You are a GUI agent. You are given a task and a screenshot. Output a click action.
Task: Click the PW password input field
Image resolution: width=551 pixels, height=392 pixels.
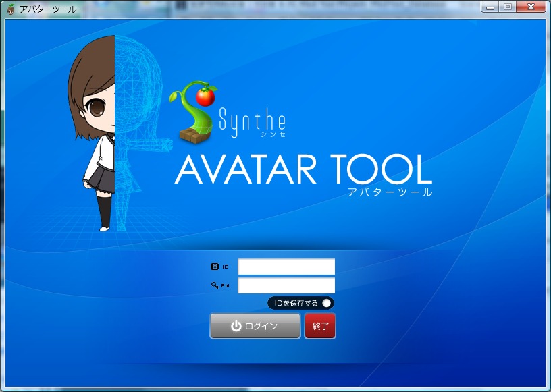(x=286, y=285)
